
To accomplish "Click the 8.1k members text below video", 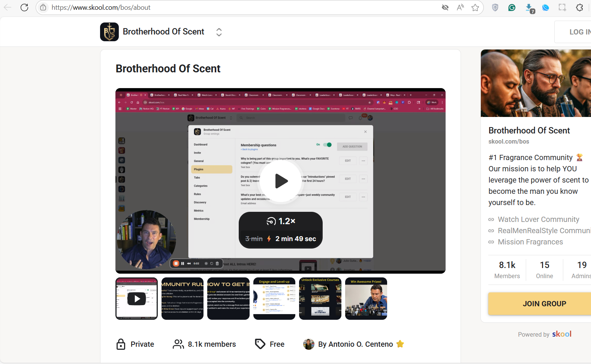I will 212,344.
